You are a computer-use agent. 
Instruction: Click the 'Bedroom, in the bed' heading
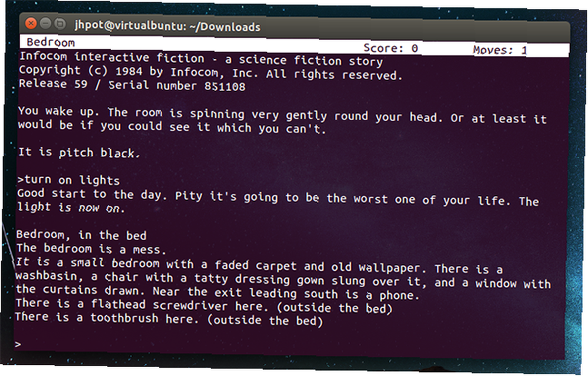[81, 235]
